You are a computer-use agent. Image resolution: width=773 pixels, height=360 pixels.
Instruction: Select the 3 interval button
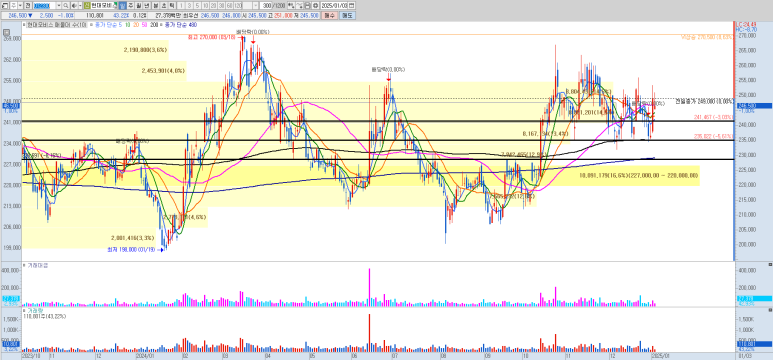(189, 5)
